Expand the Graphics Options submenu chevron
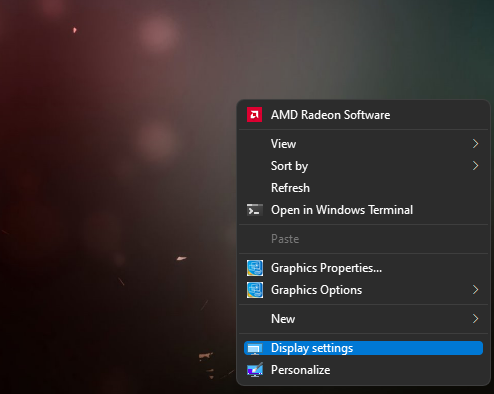This screenshot has height=394, width=494. click(476, 290)
